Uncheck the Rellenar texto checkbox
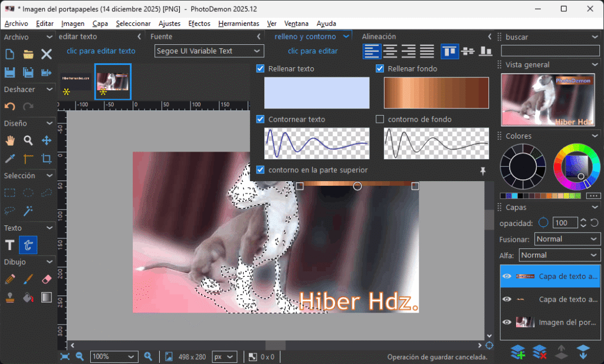 261,69
